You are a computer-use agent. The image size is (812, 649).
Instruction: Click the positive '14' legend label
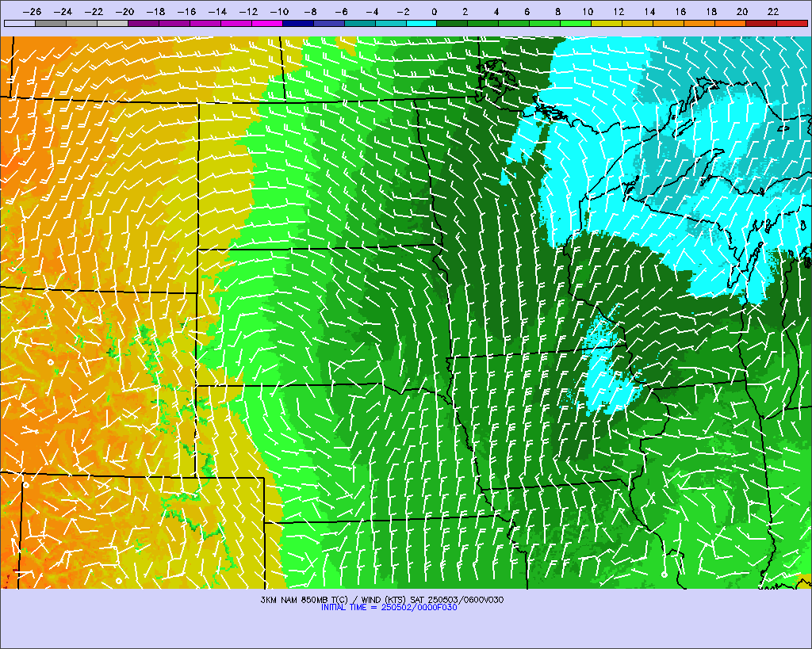[649, 11]
